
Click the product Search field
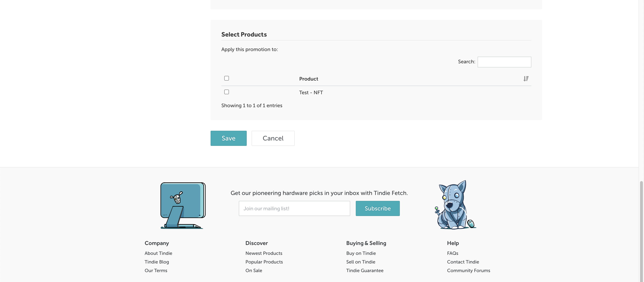(x=504, y=62)
